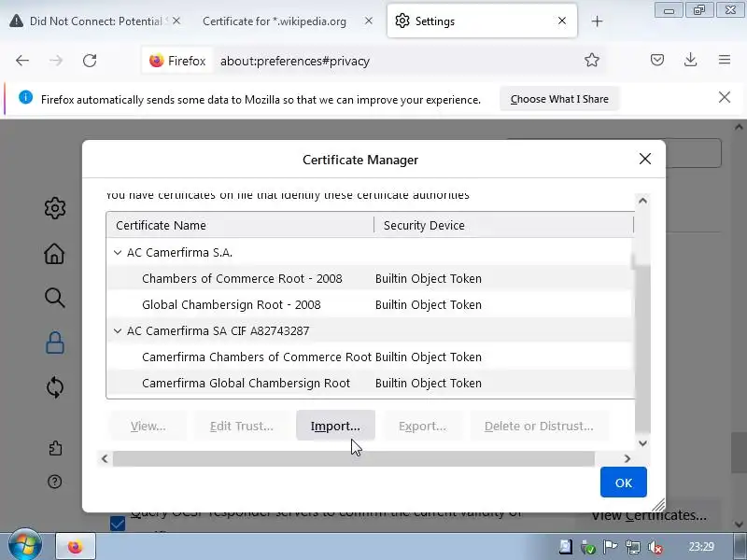Click the OK button

pos(623,483)
